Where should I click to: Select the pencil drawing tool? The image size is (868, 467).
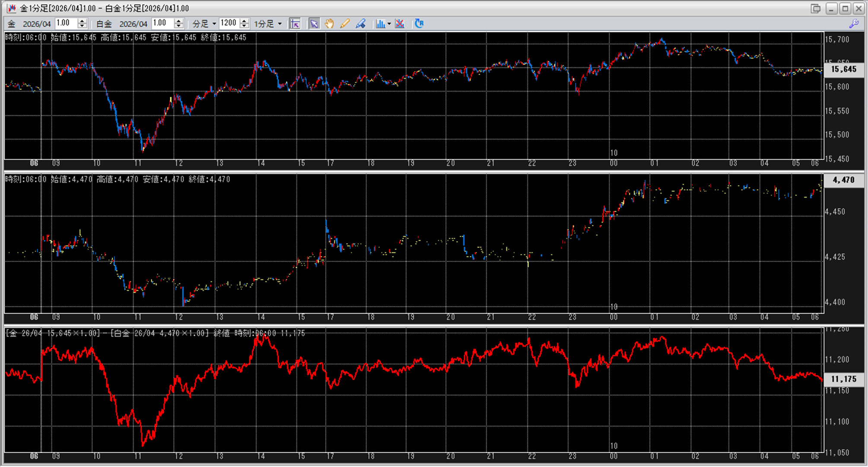[x=345, y=24]
